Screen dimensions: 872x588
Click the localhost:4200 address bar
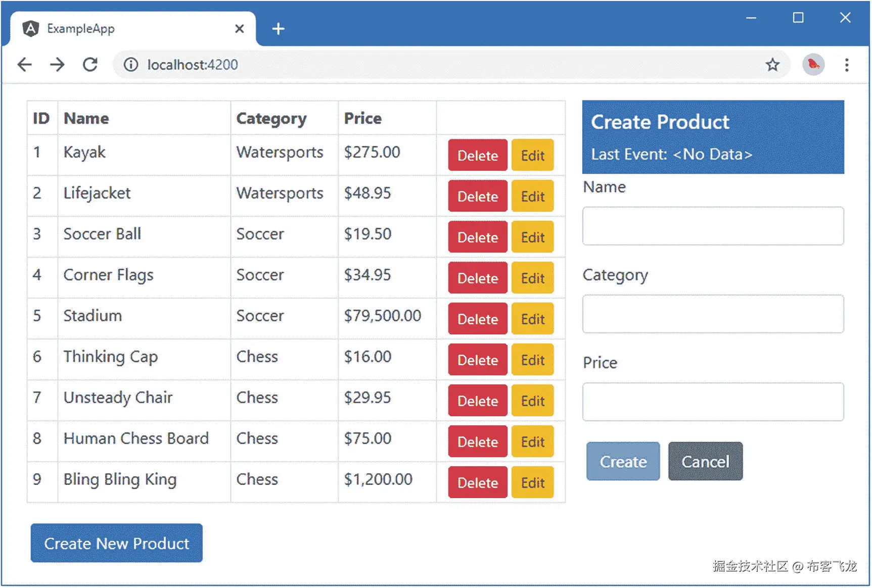tap(404, 65)
